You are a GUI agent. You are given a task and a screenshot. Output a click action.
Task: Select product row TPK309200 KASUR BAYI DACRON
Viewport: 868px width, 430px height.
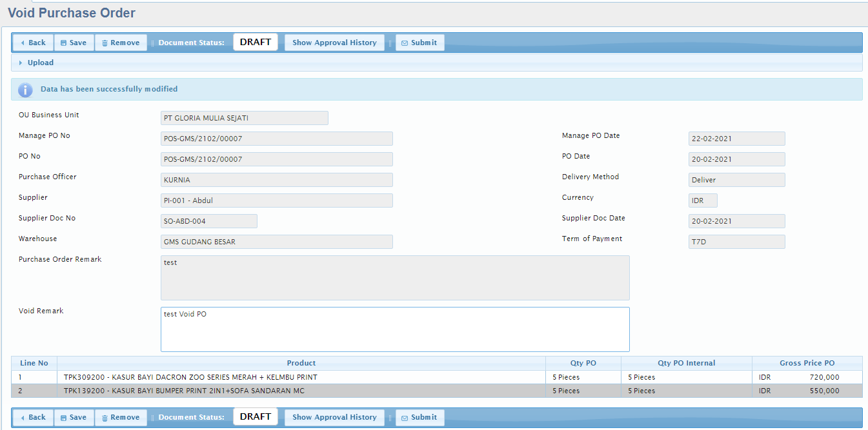[437, 377]
